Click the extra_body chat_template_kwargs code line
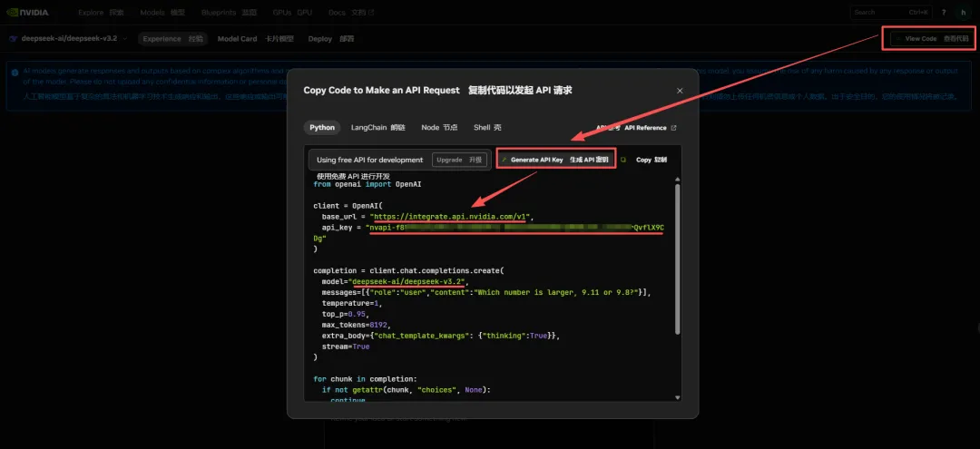The width and height of the screenshot is (980, 449). 441,336
